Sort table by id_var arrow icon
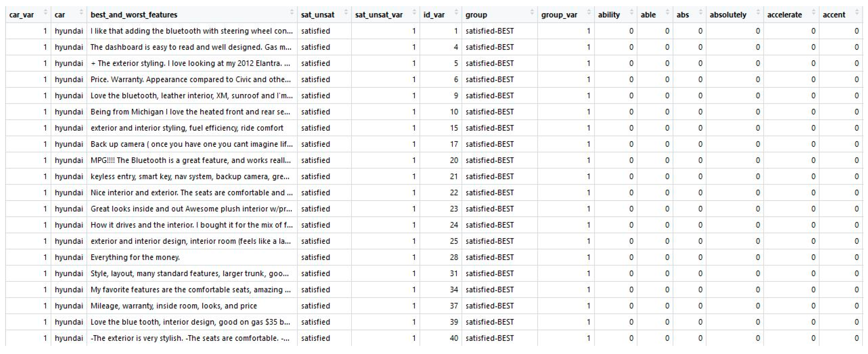The width and height of the screenshot is (868, 354). click(x=456, y=13)
